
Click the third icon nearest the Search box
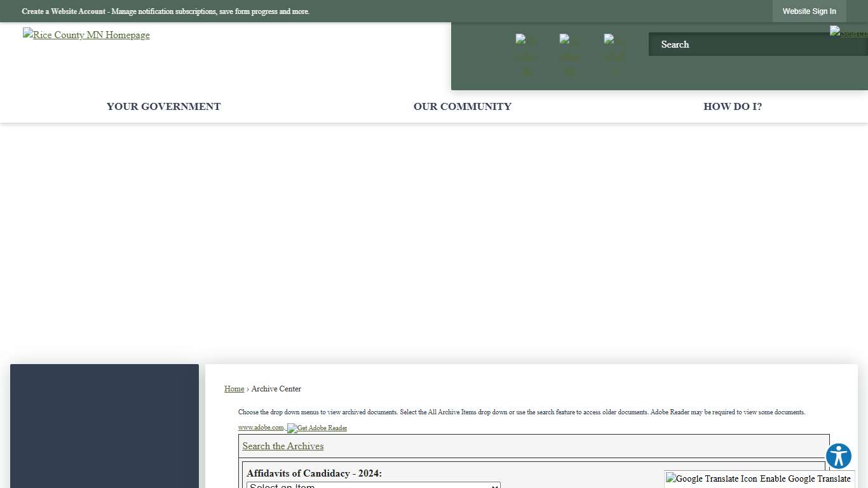(614, 55)
